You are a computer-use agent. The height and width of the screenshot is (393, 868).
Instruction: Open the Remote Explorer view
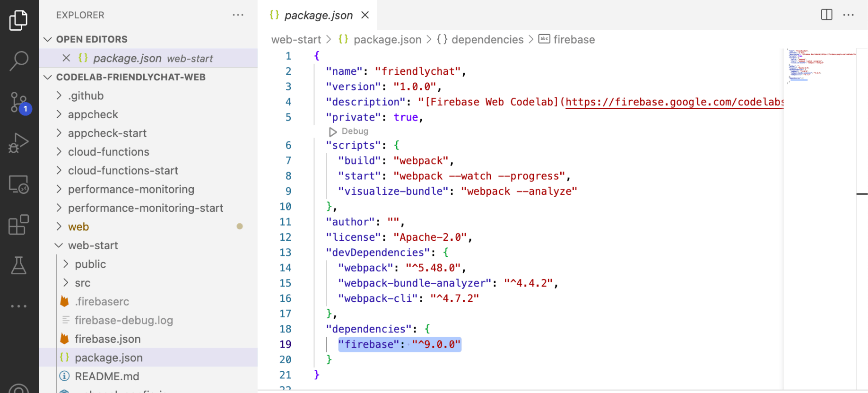pos(18,184)
